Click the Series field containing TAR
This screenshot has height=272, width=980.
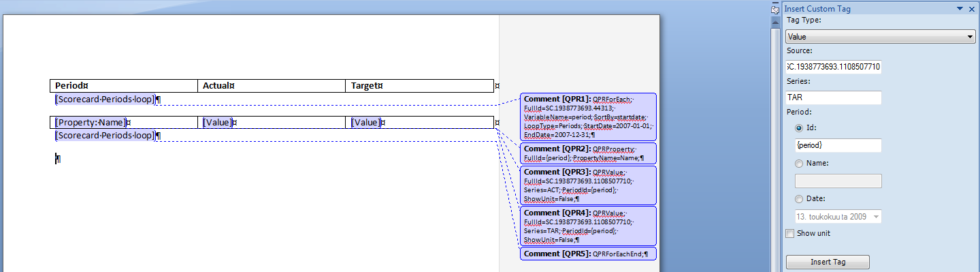tap(834, 97)
